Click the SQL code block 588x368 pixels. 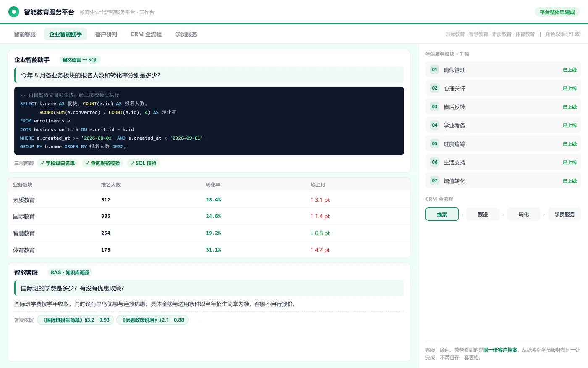(209, 121)
